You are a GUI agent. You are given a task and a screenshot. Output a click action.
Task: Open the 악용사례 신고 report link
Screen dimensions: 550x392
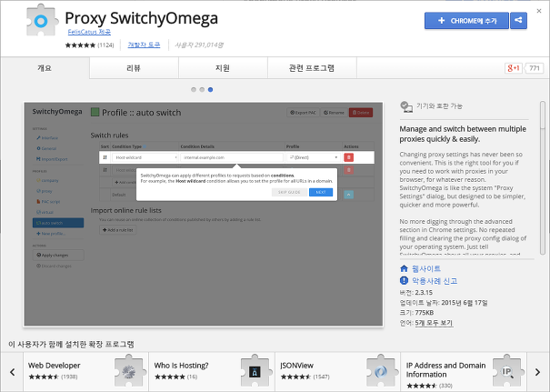(435, 281)
